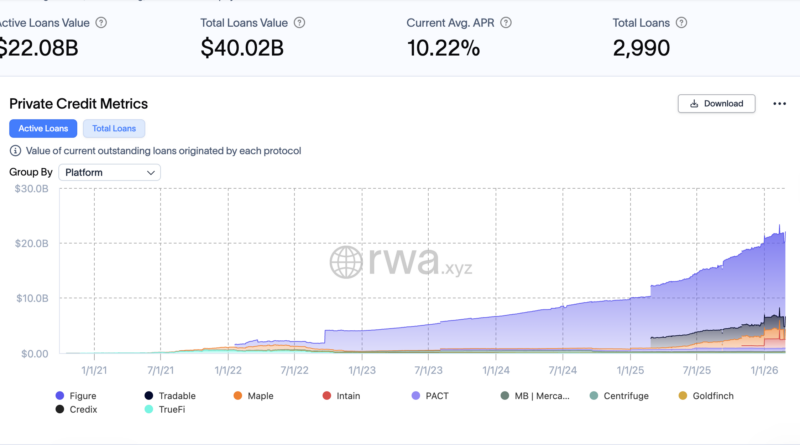Toggle Maple series in chart legend

[256, 396]
